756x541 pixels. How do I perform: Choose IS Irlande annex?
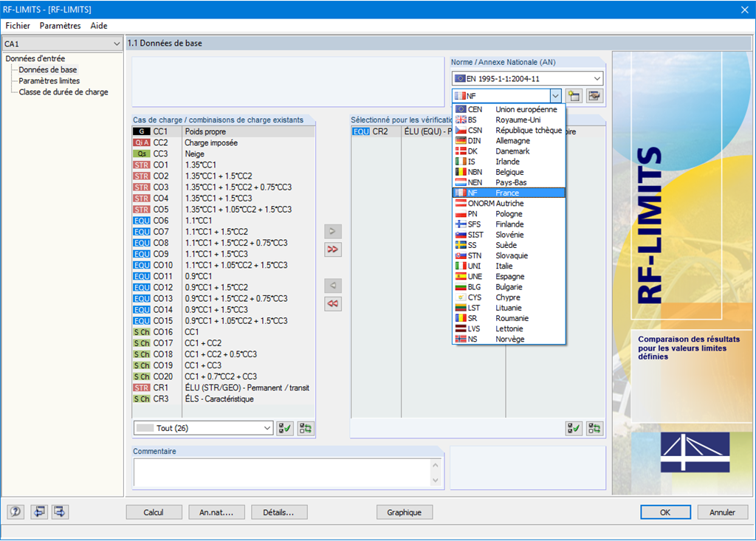click(509, 162)
